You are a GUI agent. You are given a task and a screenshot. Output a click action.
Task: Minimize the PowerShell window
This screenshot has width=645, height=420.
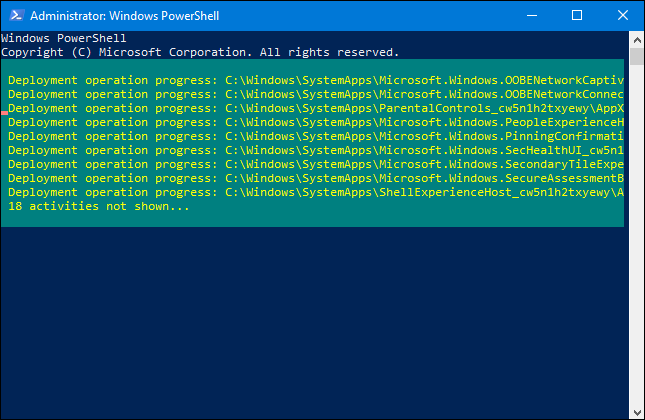click(x=530, y=16)
